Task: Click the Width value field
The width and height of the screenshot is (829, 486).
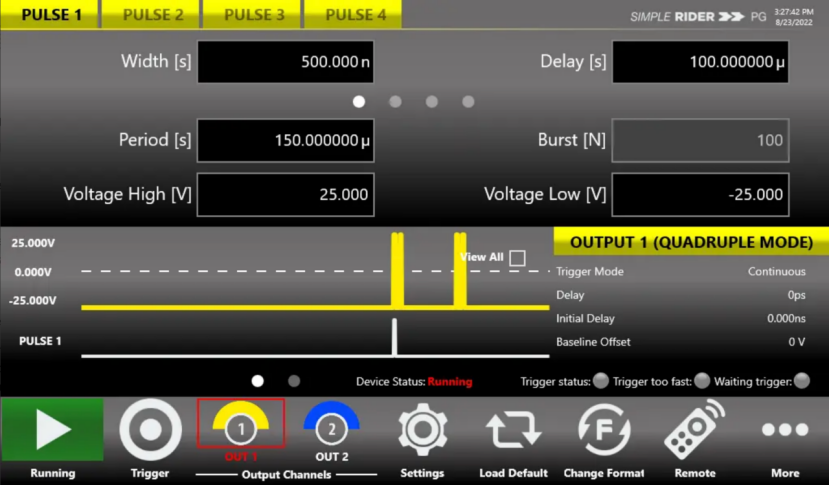Action: [285, 62]
